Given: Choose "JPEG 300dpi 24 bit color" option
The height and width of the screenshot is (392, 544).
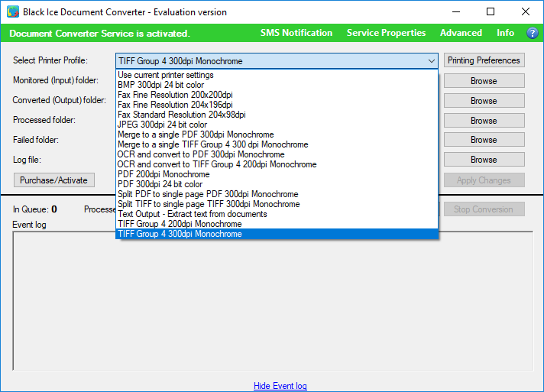Looking at the screenshot, I should click(163, 125).
